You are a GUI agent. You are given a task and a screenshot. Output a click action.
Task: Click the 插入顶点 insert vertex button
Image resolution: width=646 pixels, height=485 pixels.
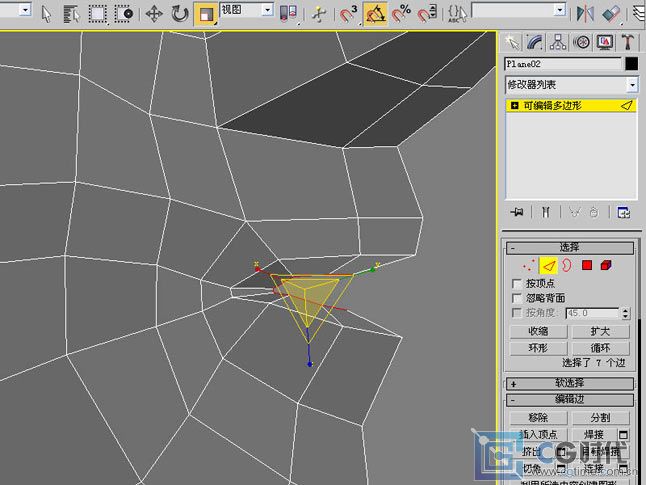pyautogui.click(x=538, y=435)
